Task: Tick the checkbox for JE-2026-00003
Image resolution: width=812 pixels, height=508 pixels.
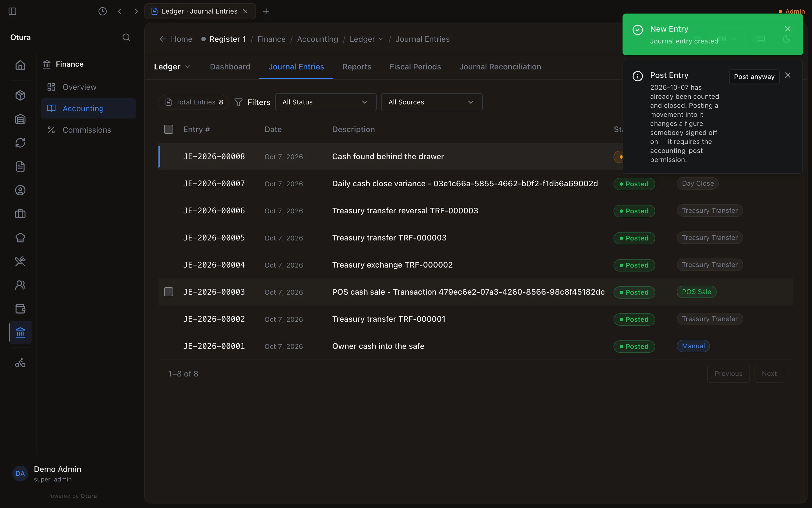Action: tap(168, 292)
